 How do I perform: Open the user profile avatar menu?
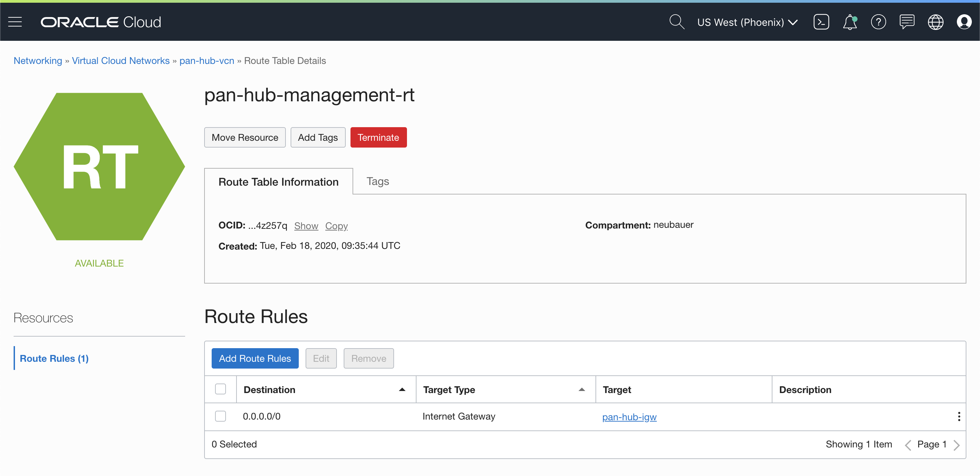[964, 22]
